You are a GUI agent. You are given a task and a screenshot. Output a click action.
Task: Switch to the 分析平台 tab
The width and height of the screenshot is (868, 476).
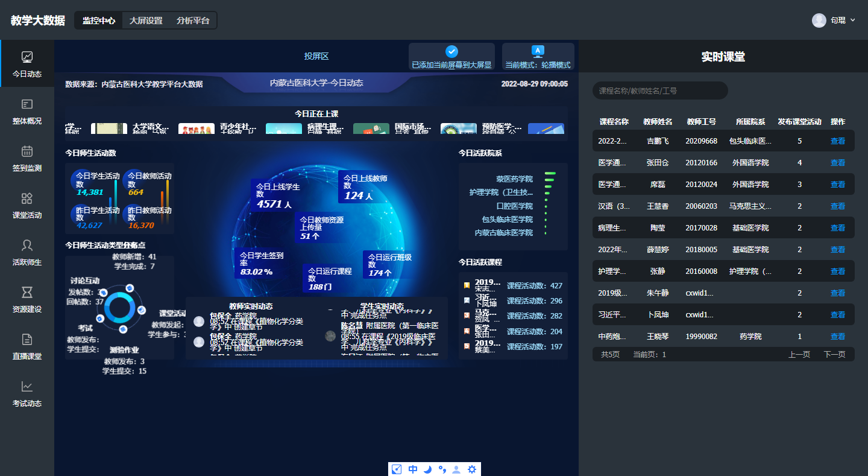pos(193,21)
